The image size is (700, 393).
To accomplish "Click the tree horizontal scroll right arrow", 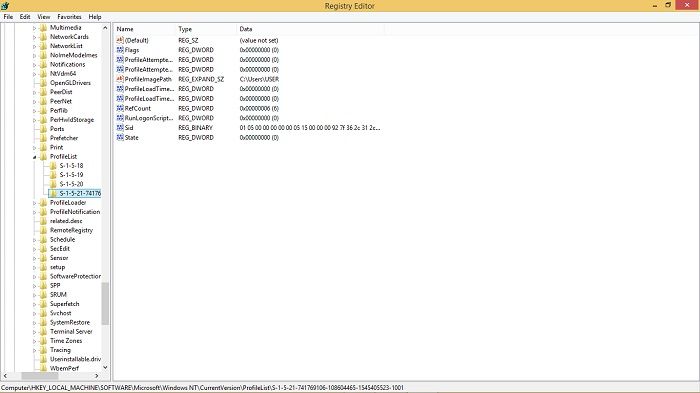I will click(97, 376).
